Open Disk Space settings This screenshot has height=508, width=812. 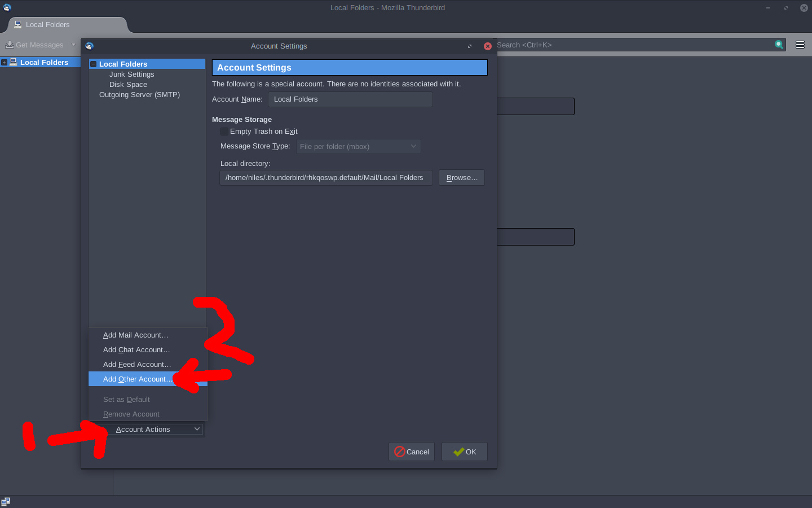coord(128,85)
